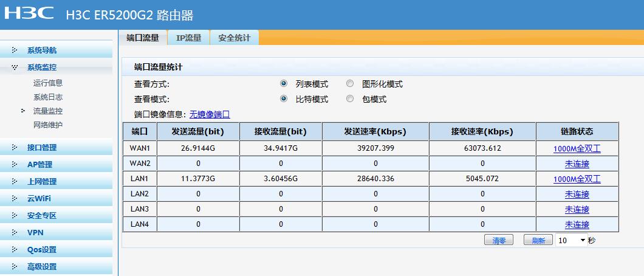Switch to the 端口流量 tab
The width and height of the screenshot is (644, 276).
coord(143,38)
